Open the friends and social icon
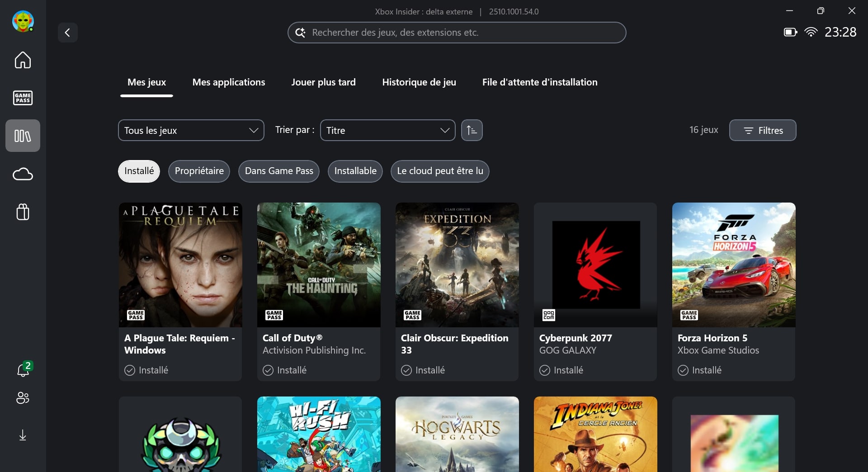Image resolution: width=868 pixels, height=472 pixels. [23, 398]
